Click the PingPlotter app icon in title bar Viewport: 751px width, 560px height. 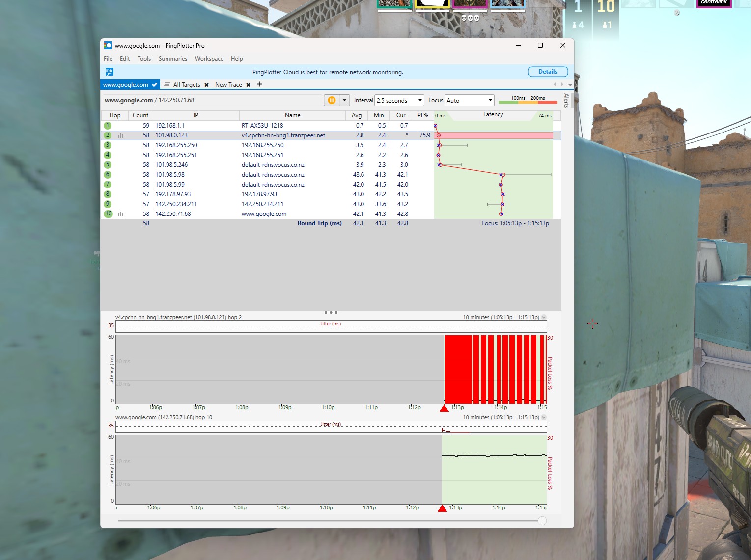tap(108, 45)
